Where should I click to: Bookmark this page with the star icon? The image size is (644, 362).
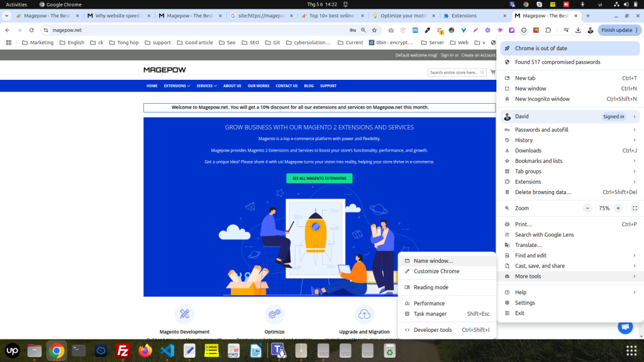point(374,30)
